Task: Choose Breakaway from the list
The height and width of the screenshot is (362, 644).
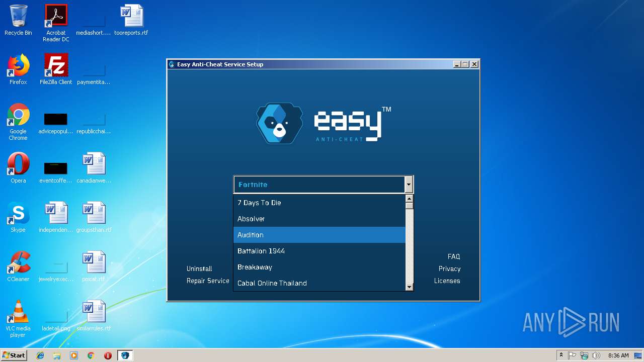Action: [x=319, y=267]
